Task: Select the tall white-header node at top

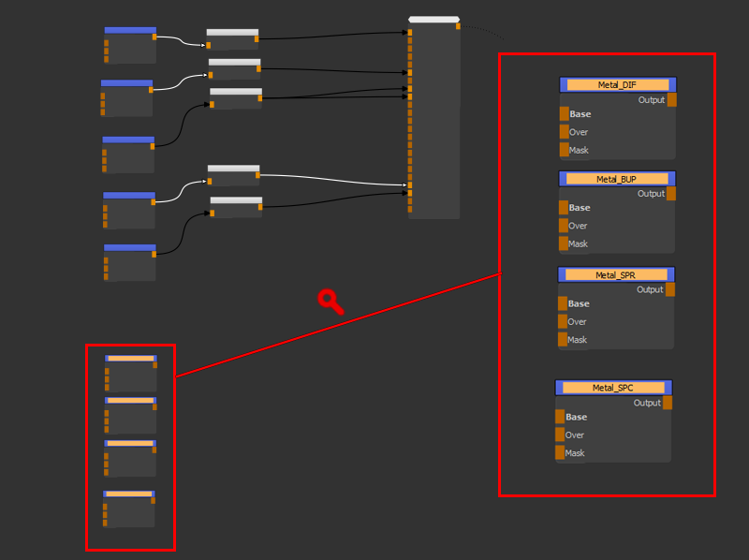Action: 433,20
